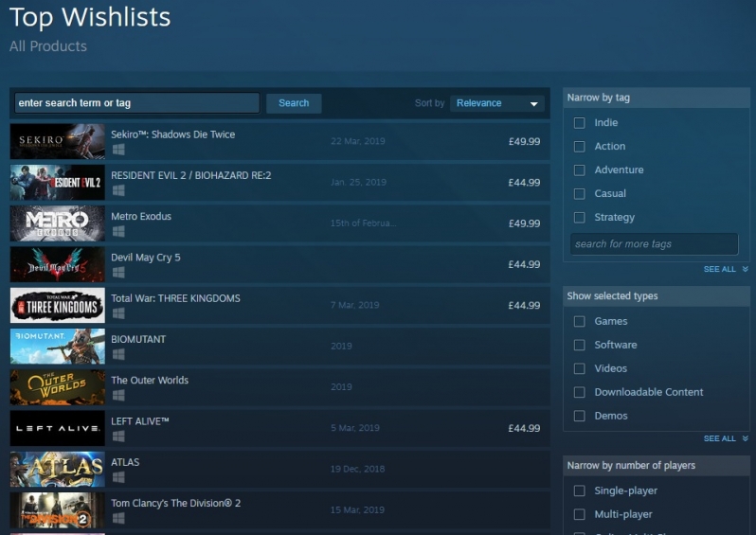Open the ATLAS title
Screen dimensions: 756x535
click(x=125, y=462)
